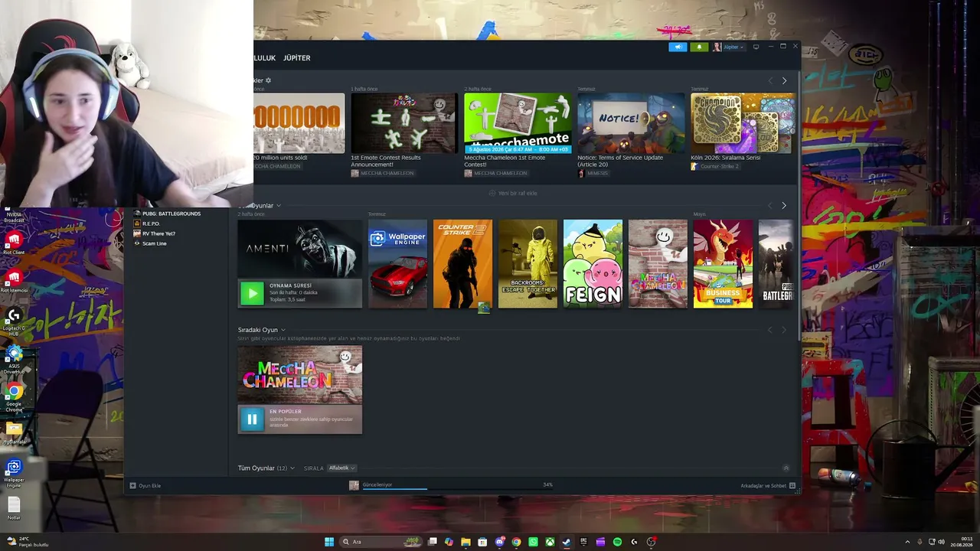Screen dimensions: 980x551
Task: Open File Explorer from taskbar
Action: pos(465,542)
